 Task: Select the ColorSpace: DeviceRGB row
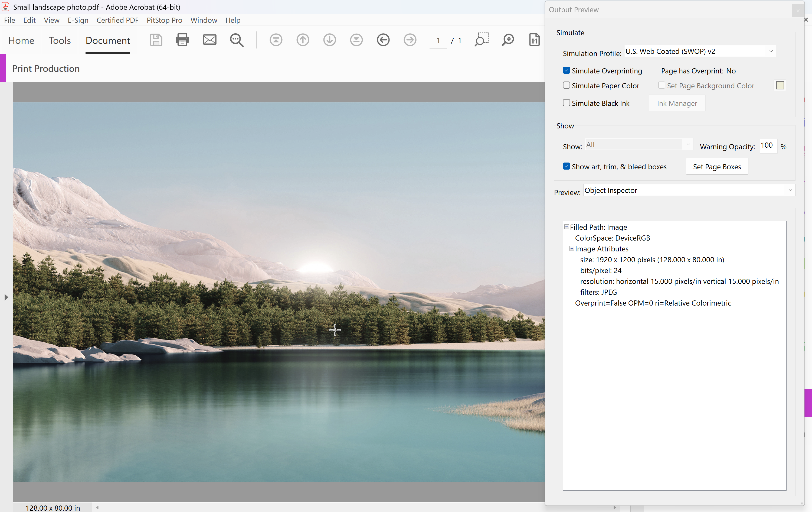coord(612,238)
